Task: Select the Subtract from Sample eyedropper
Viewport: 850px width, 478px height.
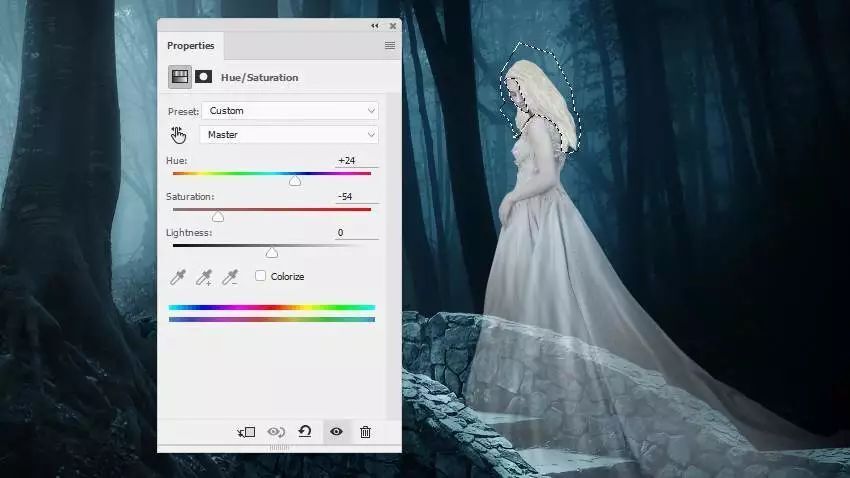Action: (230, 277)
